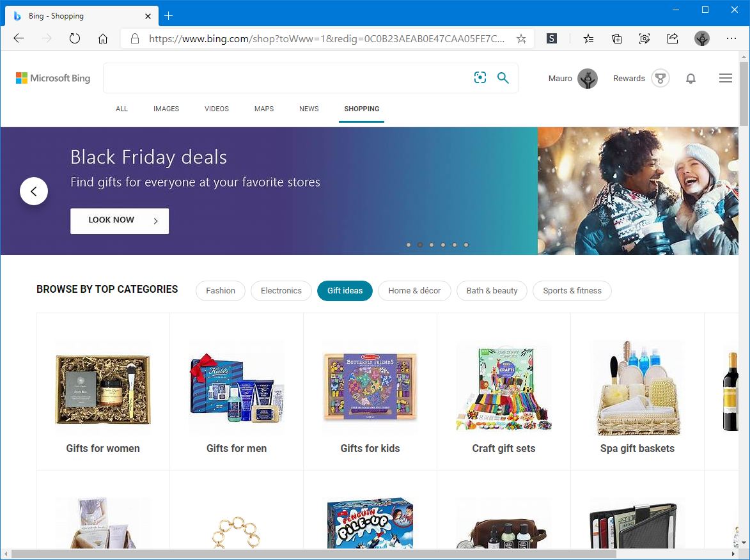The image size is (750, 560).
Task: Open the Mauro account menu
Action: click(x=572, y=79)
